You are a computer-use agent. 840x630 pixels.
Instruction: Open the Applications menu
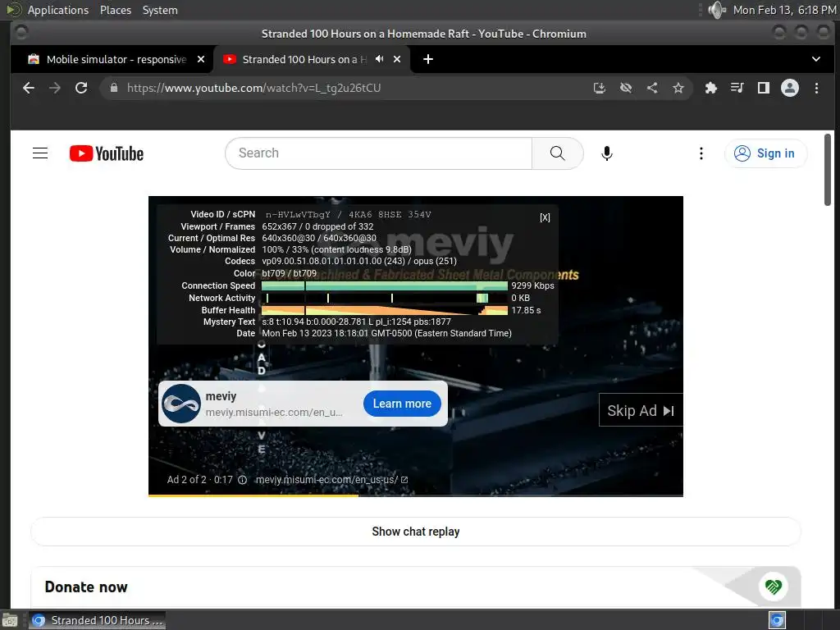[x=58, y=10]
